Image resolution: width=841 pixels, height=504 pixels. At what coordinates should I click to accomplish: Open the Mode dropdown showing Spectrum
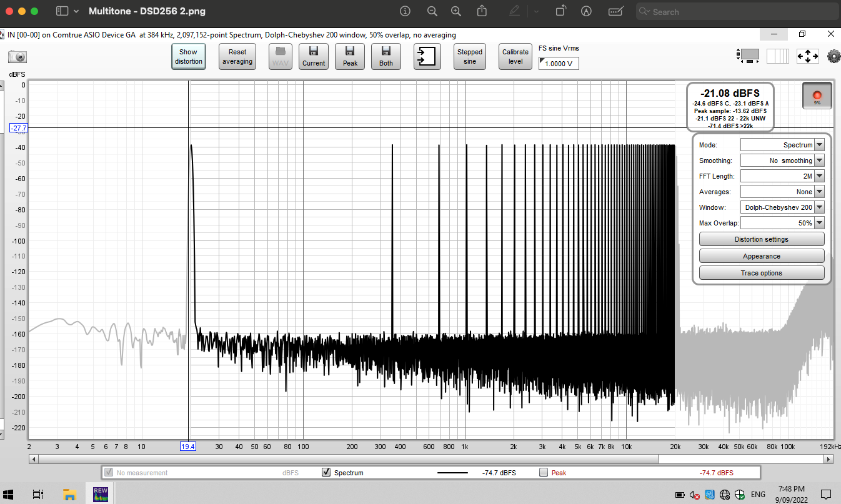pos(782,145)
